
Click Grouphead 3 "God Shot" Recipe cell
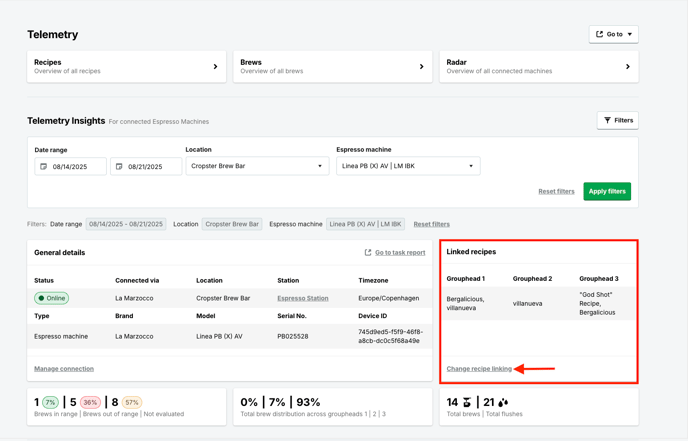(597, 304)
